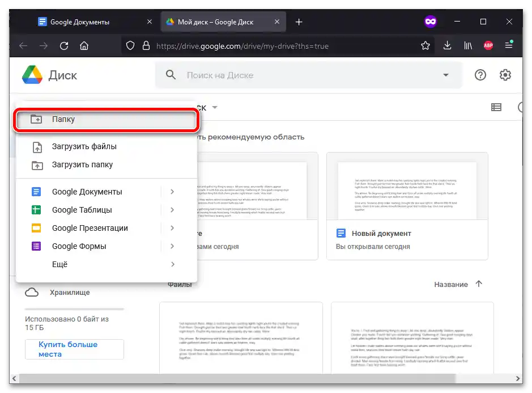Expand Google Презентации submenu chevron
532x393 pixels.
click(172, 228)
